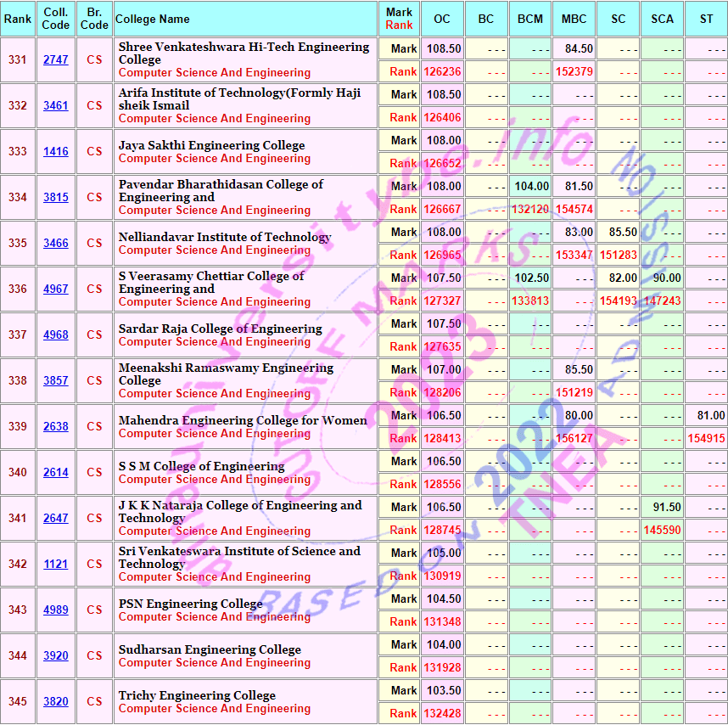Click college code 1416 link
728x725 pixels.
tap(56, 152)
